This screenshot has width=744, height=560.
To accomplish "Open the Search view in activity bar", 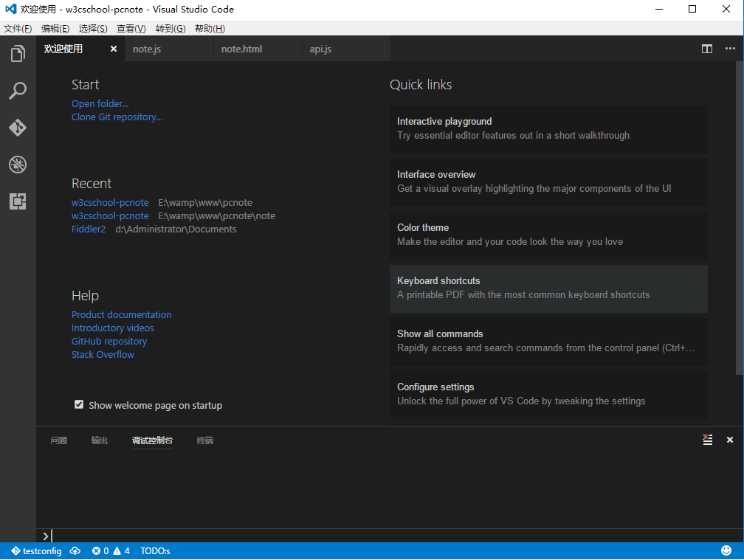I will click(18, 91).
